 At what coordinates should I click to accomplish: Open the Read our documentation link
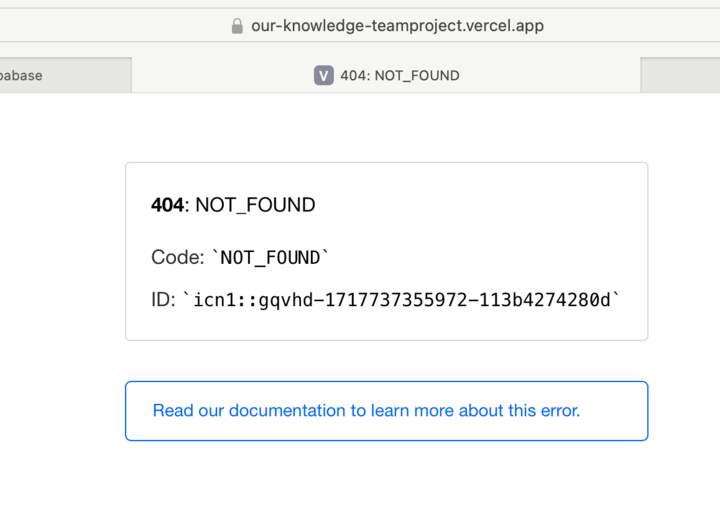tap(366, 410)
